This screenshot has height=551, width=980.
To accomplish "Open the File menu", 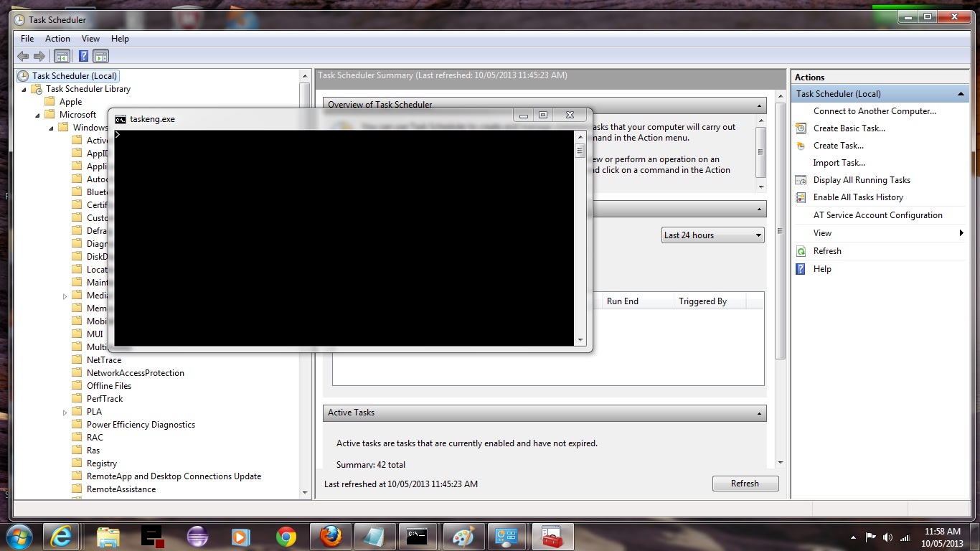I will (27, 39).
